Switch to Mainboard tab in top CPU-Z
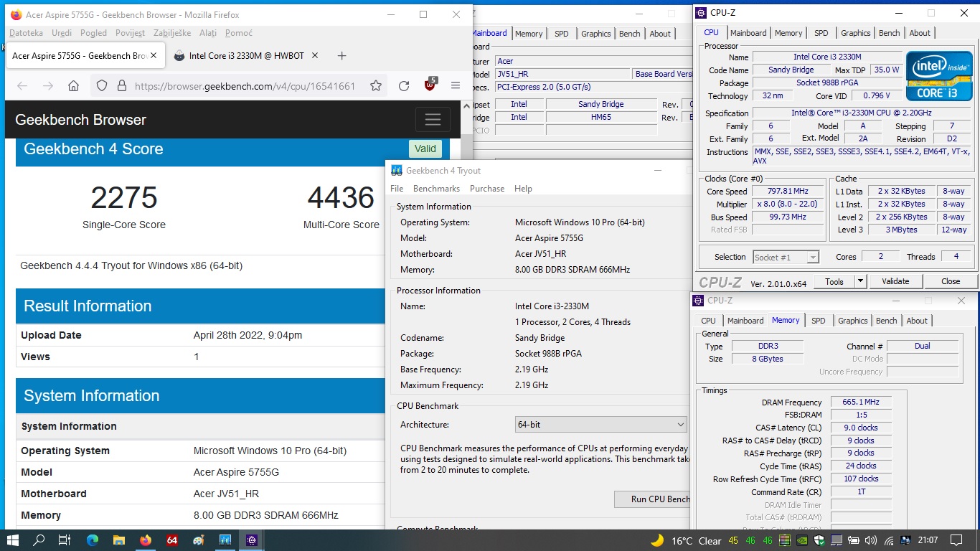The height and width of the screenshot is (551, 980). pos(748,33)
